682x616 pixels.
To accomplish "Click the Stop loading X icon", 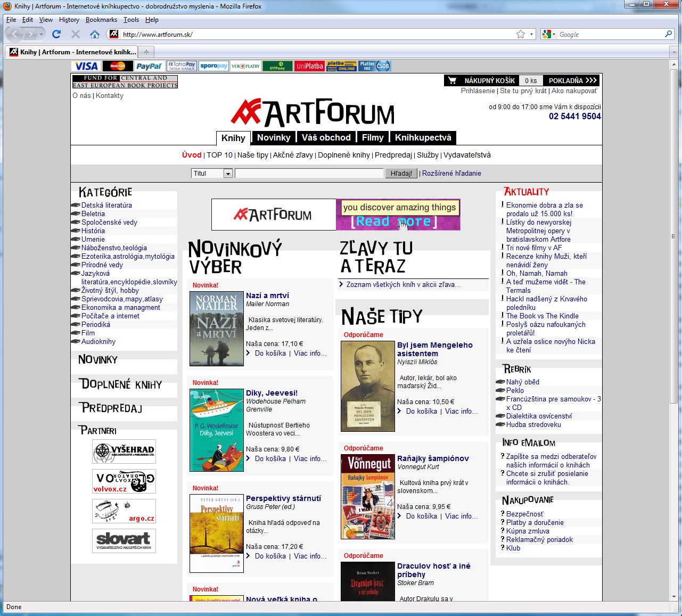I will point(76,34).
